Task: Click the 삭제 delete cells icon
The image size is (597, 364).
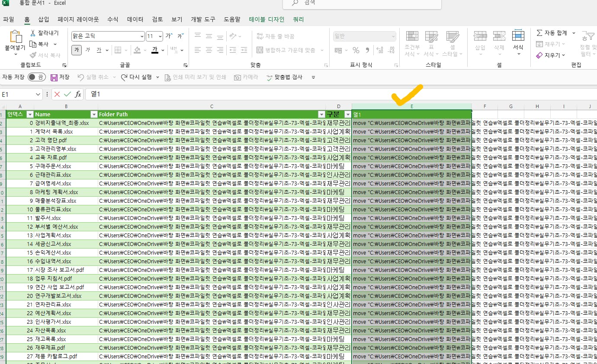Action: (499, 36)
